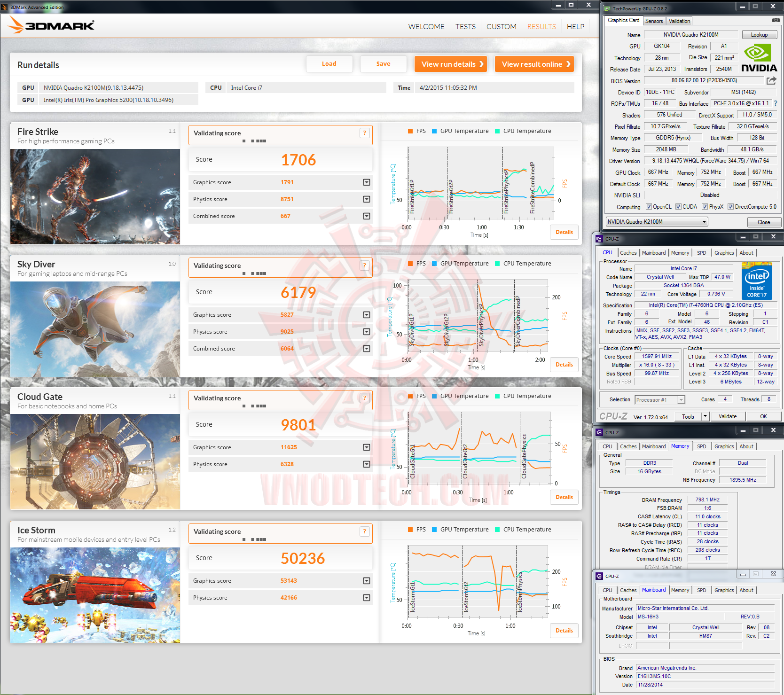
Task: Open Cloud Gate chart Details button
Action: 564,497
